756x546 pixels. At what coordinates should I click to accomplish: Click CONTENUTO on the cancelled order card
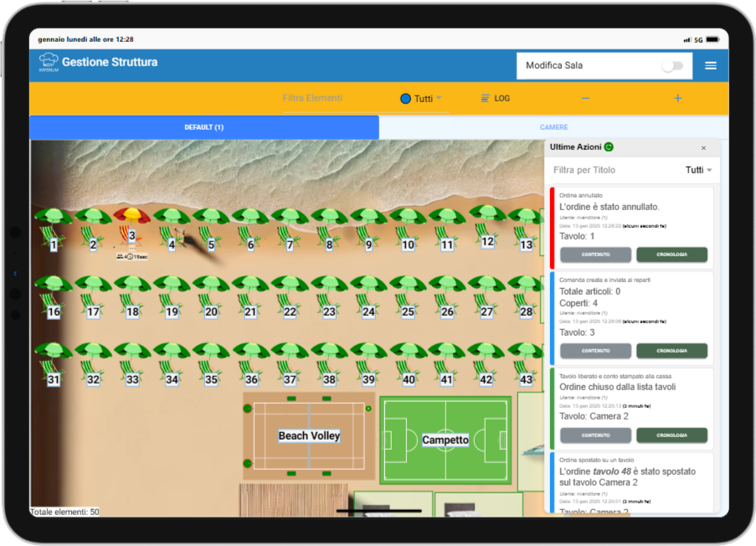[595, 255]
